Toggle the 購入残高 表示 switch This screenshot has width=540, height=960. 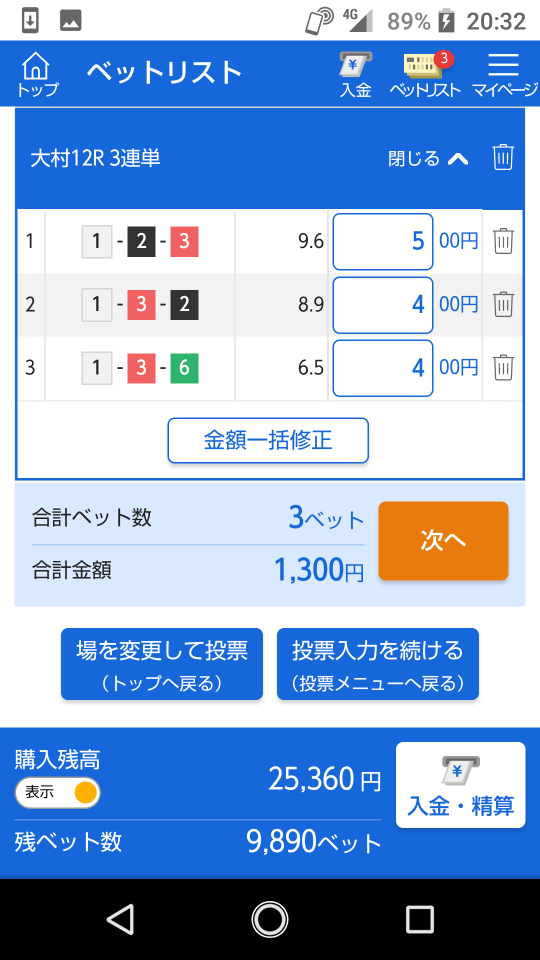point(58,792)
